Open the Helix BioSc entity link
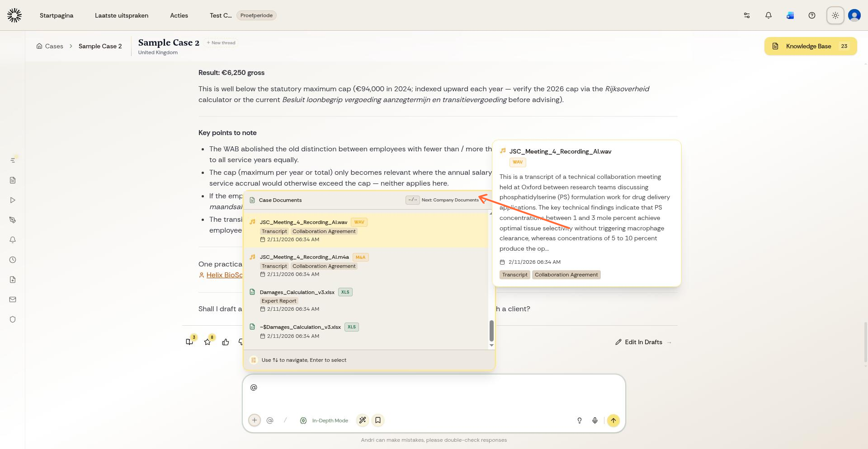Viewport: 868px width, 449px height. pyautogui.click(x=224, y=275)
